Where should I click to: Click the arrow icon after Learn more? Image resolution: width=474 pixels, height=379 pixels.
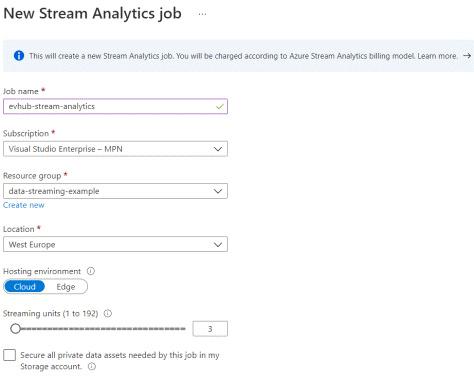(x=467, y=56)
